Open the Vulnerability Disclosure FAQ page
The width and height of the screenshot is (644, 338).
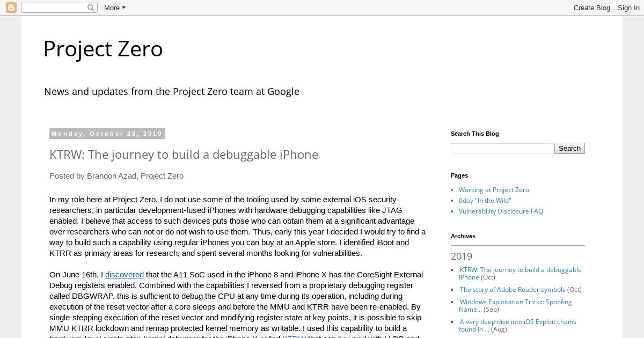[x=501, y=211]
